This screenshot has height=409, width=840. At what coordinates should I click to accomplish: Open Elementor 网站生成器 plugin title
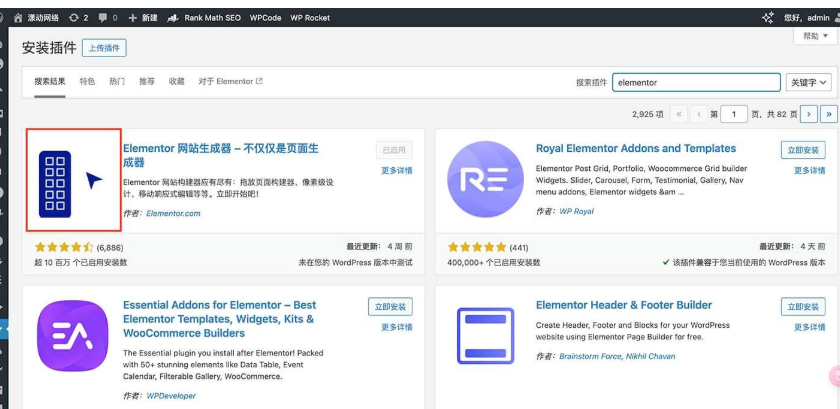point(221,155)
